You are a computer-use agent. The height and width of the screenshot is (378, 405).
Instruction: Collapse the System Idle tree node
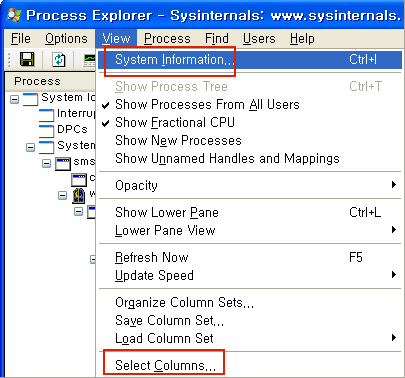[14, 99]
